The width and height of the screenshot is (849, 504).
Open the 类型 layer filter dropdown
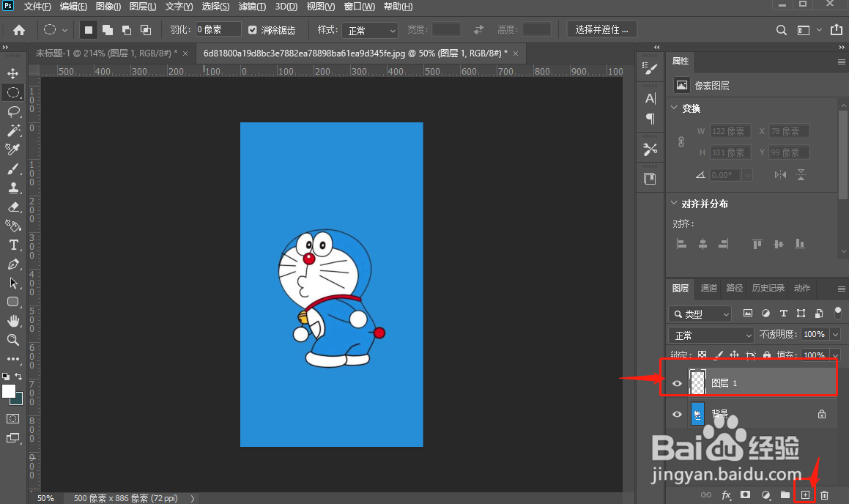click(700, 314)
